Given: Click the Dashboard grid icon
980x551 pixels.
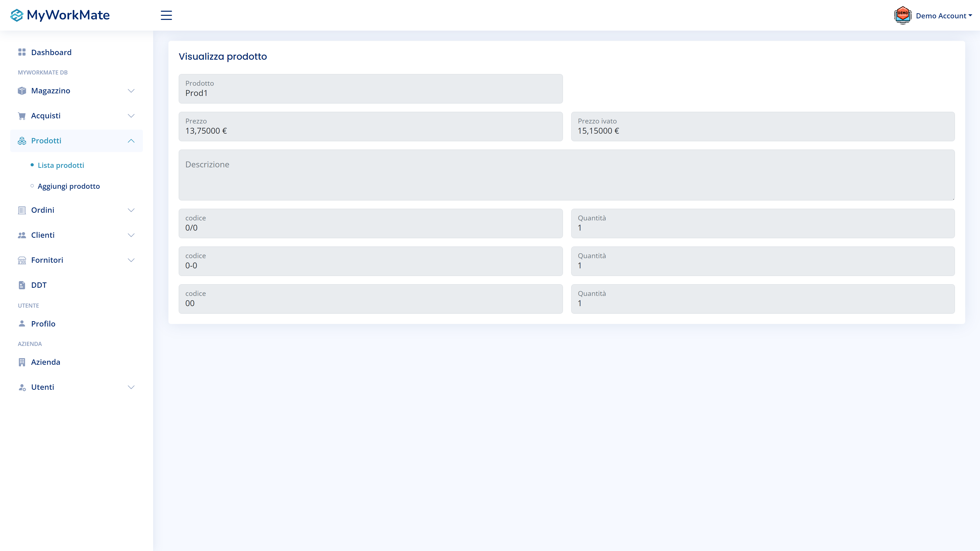Looking at the screenshot, I should (22, 52).
